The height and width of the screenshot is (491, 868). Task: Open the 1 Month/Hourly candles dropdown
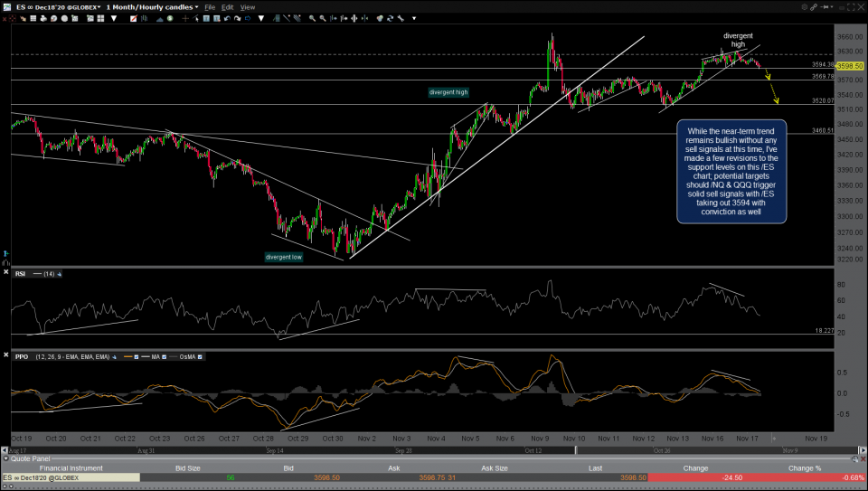point(152,7)
